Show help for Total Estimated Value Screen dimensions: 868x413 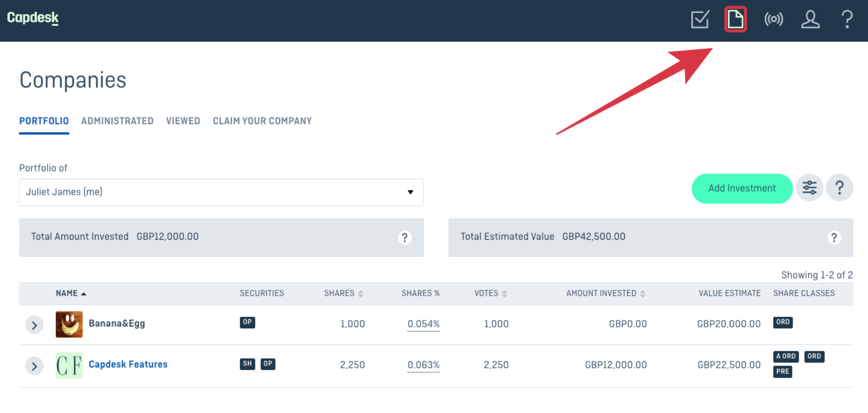coord(834,237)
